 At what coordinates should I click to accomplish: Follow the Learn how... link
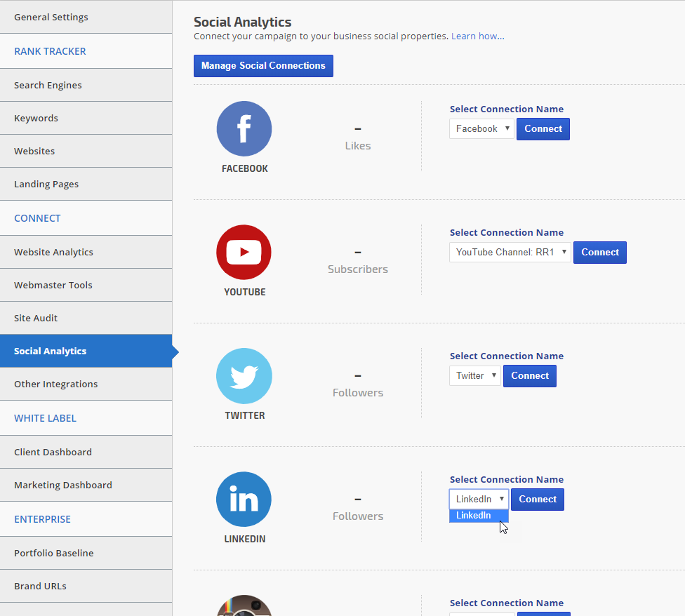pos(477,36)
